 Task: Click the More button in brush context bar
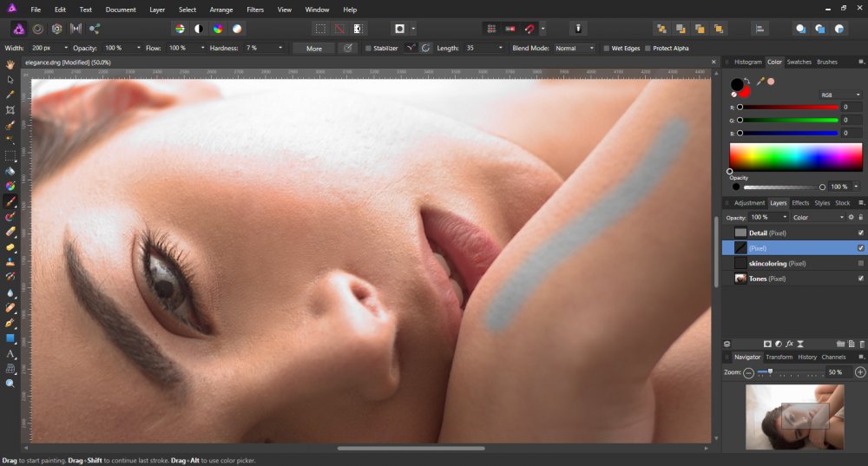(x=313, y=49)
